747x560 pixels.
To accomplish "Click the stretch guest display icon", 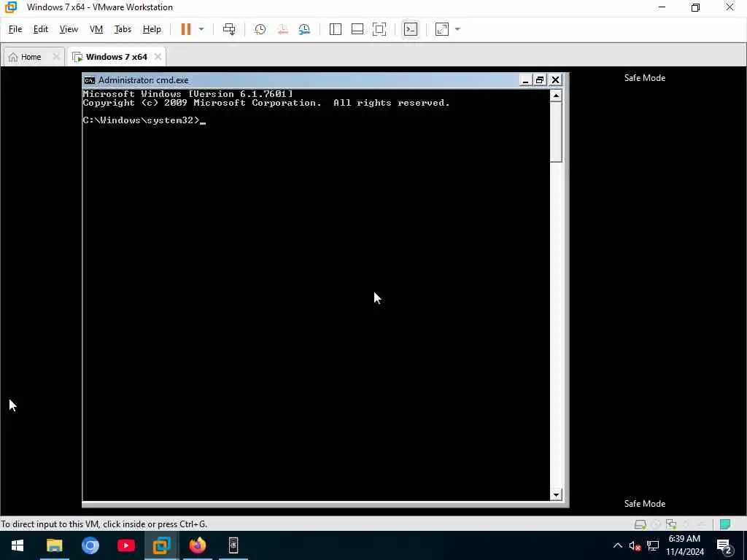I will [441, 29].
